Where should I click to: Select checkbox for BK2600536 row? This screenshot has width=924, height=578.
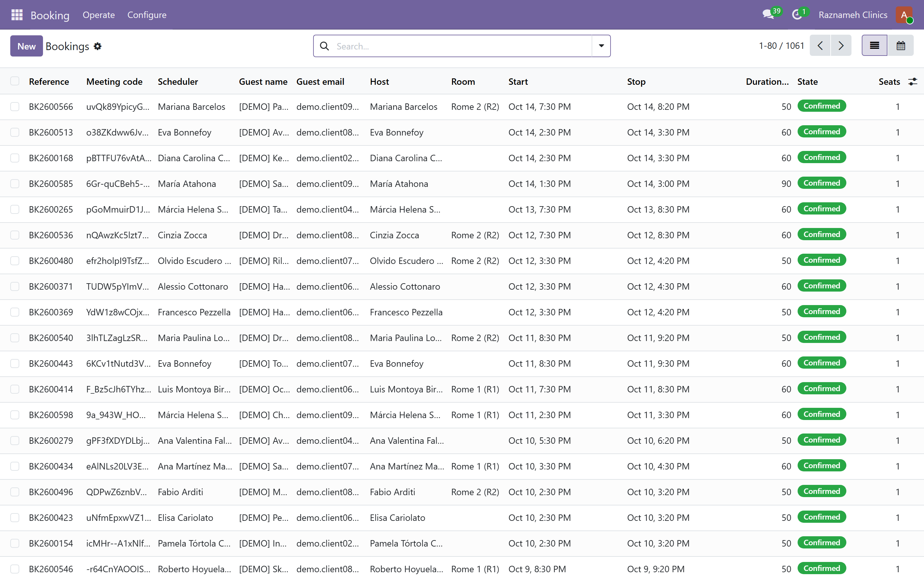coord(15,235)
